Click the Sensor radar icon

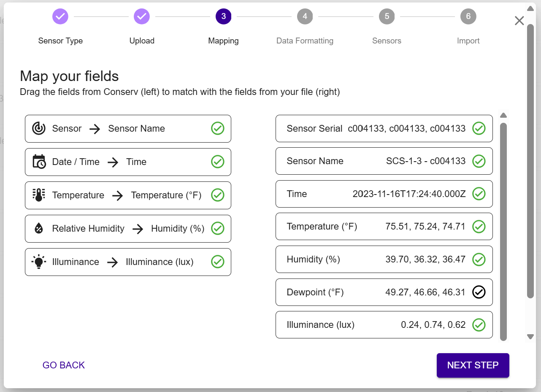(x=39, y=128)
